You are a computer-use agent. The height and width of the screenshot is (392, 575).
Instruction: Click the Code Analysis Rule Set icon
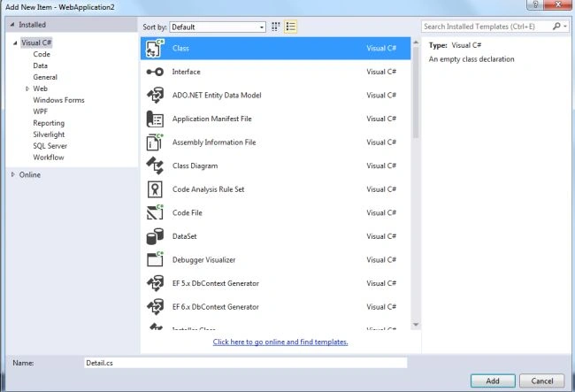click(x=155, y=189)
